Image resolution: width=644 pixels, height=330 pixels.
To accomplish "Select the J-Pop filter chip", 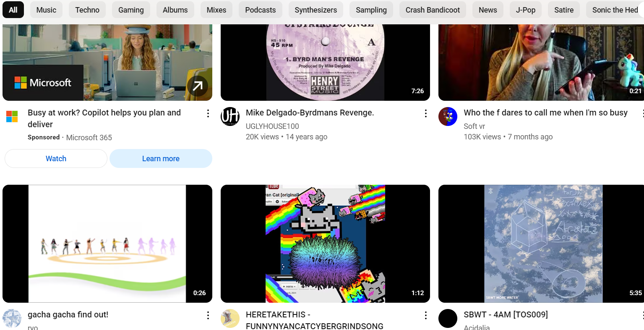I will click(526, 10).
